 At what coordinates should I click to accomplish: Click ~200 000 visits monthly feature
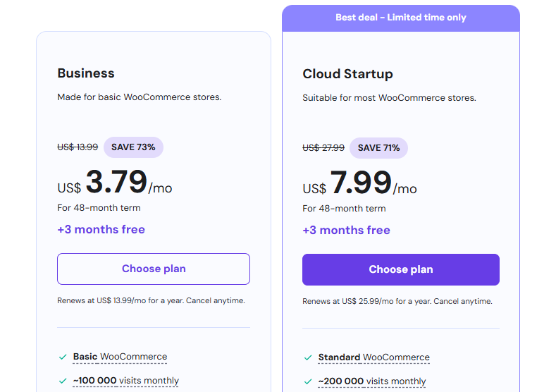click(371, 381)
